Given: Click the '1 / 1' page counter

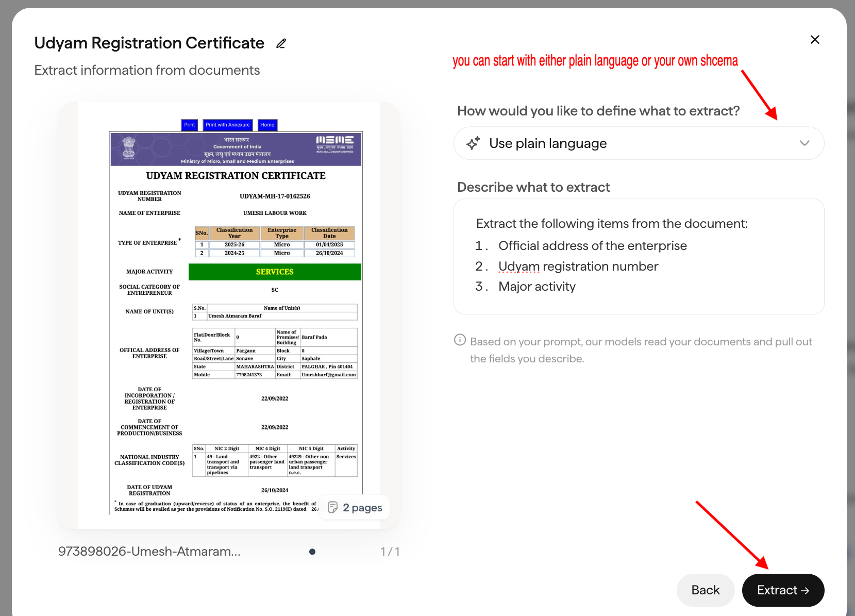Looking at the screenshot, I should pos(390,552).
